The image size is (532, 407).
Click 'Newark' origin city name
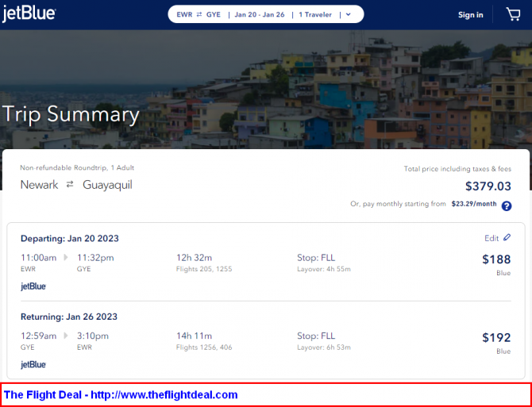coord(39,185)
